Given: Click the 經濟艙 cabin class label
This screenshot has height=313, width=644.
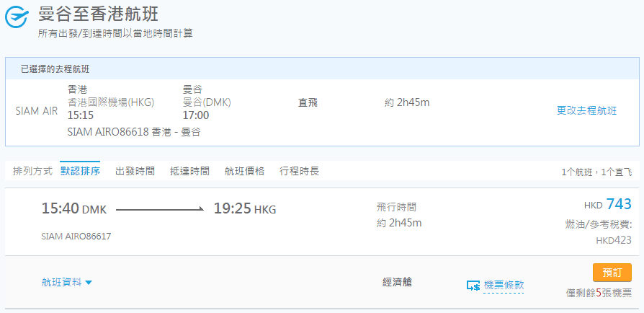Looking at the screenshot, I should coord(397,283).
